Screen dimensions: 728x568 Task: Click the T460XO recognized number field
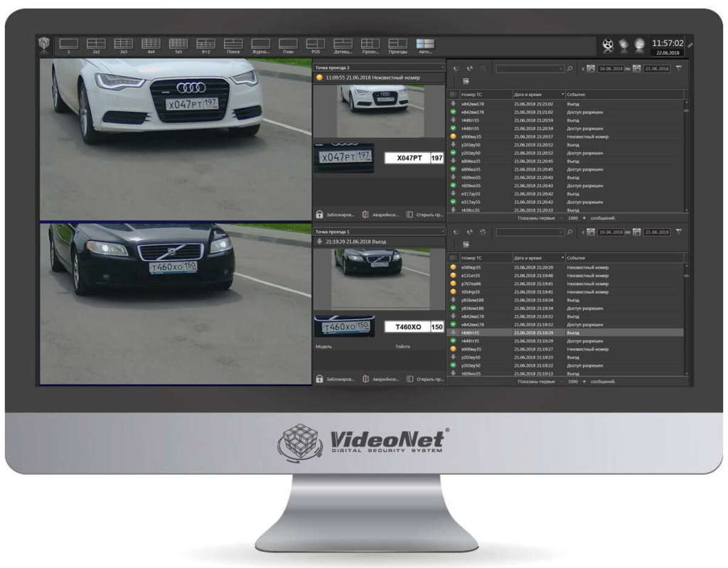pos(407,327)
